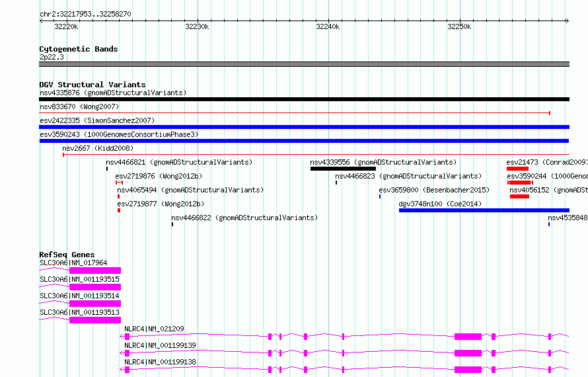Open the esv21473 (Conrad2009) variant label
This screenshot has width=588, height=377.
click(x=547, y=162)
